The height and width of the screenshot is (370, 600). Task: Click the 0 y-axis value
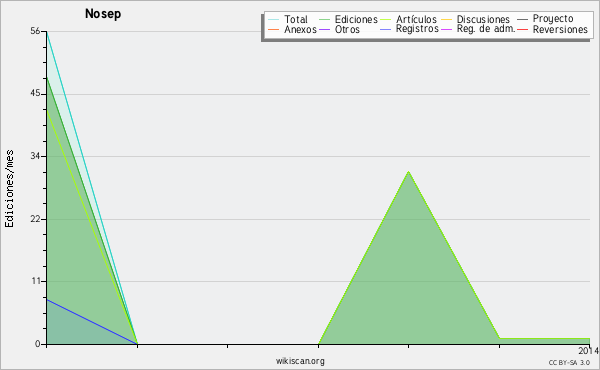(38, 344)
